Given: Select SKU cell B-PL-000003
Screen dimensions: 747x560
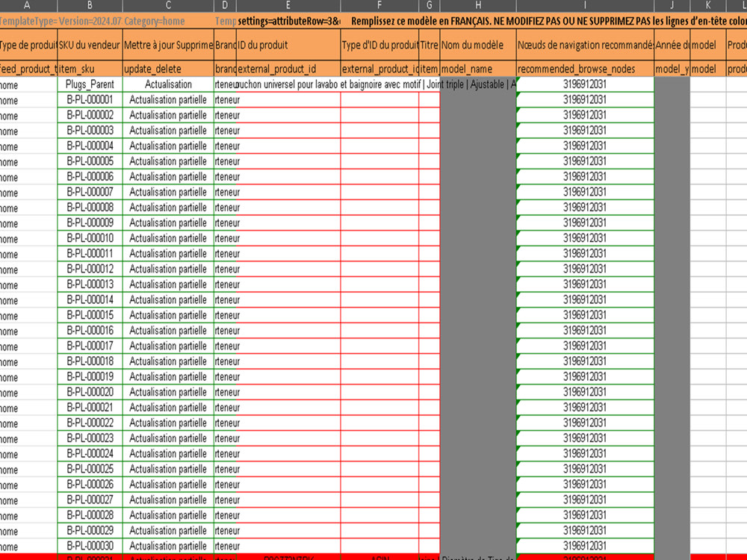Looking at the screenshot, I should coord(90,131).
